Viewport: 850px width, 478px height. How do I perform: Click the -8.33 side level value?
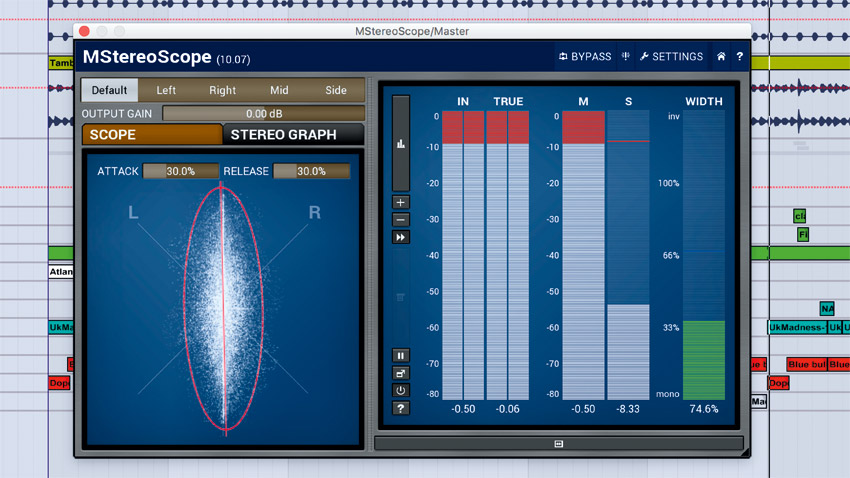coord(628,409)
